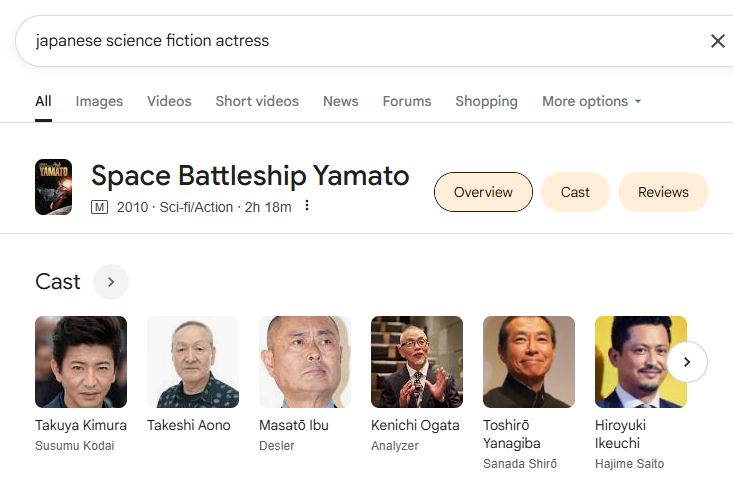This screenshot has height=499, width=733.
Task: Open the News tab
Action: [x=341, y=101]
